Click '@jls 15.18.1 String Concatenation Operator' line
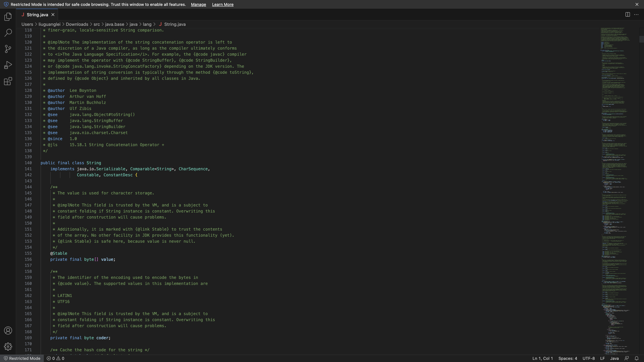This screenshot has width=644, height=362. click(x=103, y=145)
